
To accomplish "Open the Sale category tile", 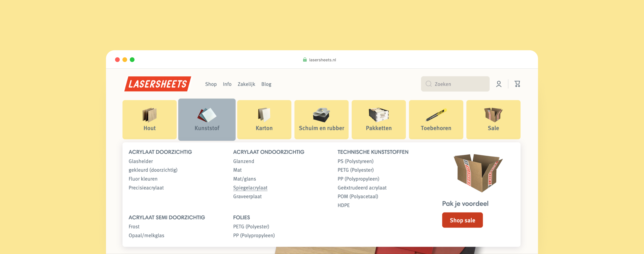I will point(493,119).
